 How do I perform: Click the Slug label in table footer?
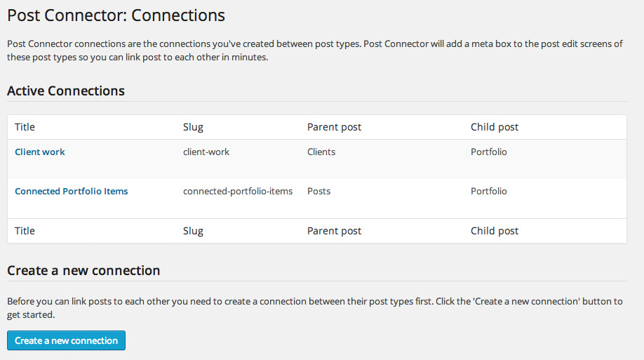click(x=193, y=231)
